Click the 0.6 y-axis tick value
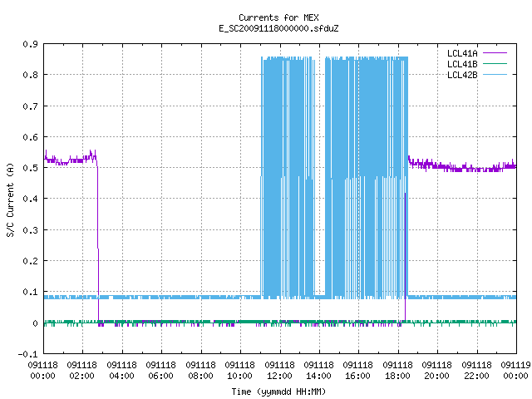 31,137
